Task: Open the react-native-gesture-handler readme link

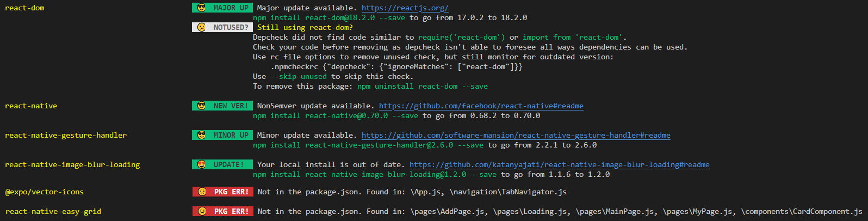Action: 516,136
